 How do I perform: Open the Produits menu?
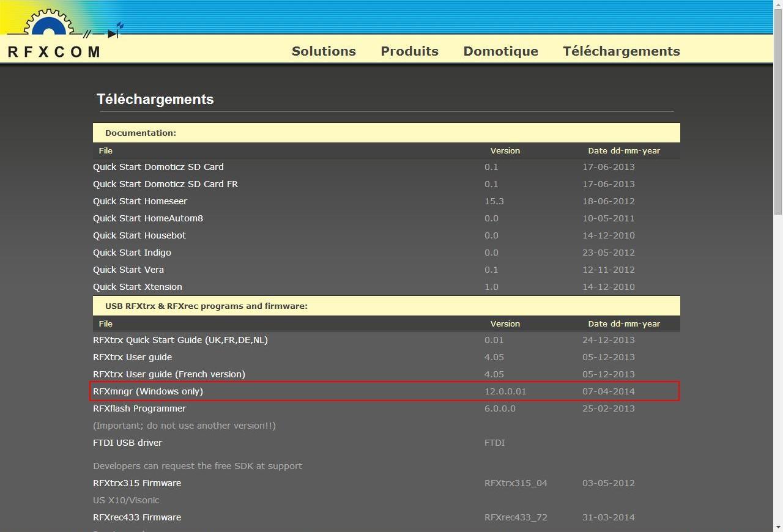click(409, 51)
